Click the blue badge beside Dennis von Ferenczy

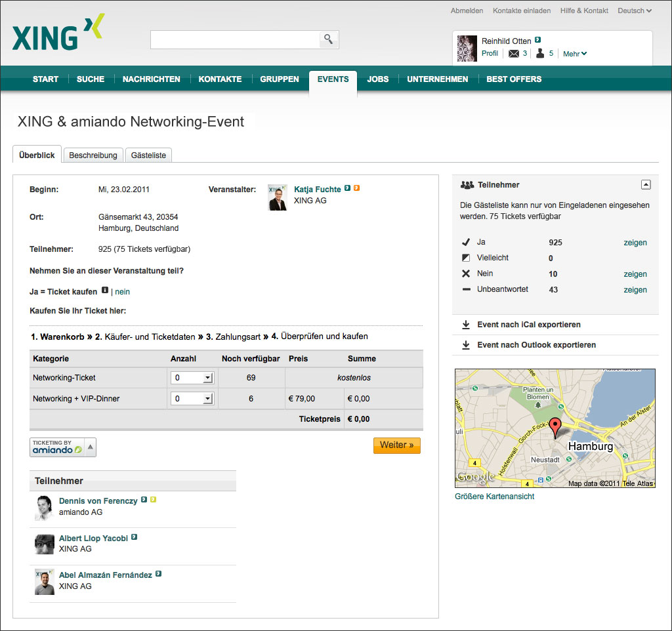click(x=144, y=500)
